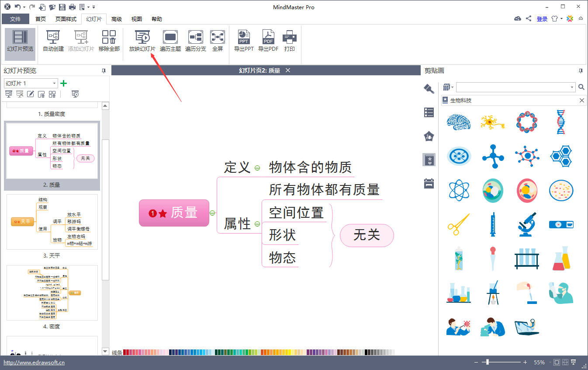Viewport: 588px width, 370px height.
Task: Select the DNA helix clipart
Action: click(560, 122)
